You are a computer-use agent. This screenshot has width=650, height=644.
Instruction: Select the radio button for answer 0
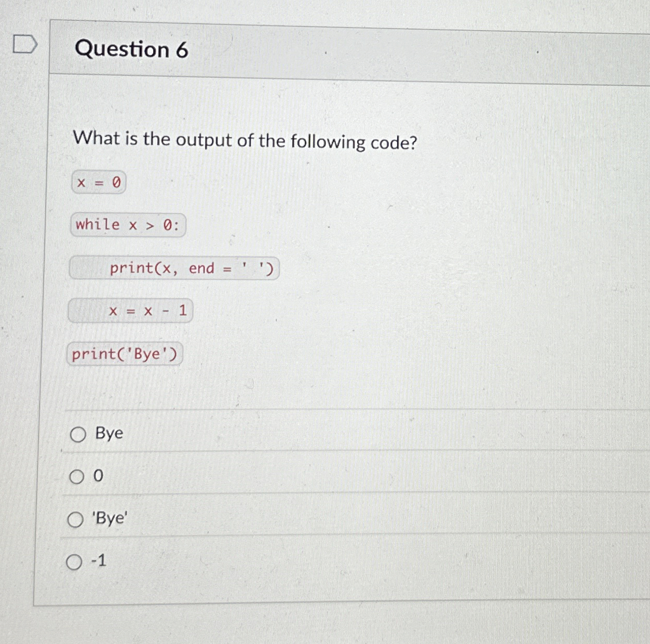pyautogui.click(x=77, y=477)
